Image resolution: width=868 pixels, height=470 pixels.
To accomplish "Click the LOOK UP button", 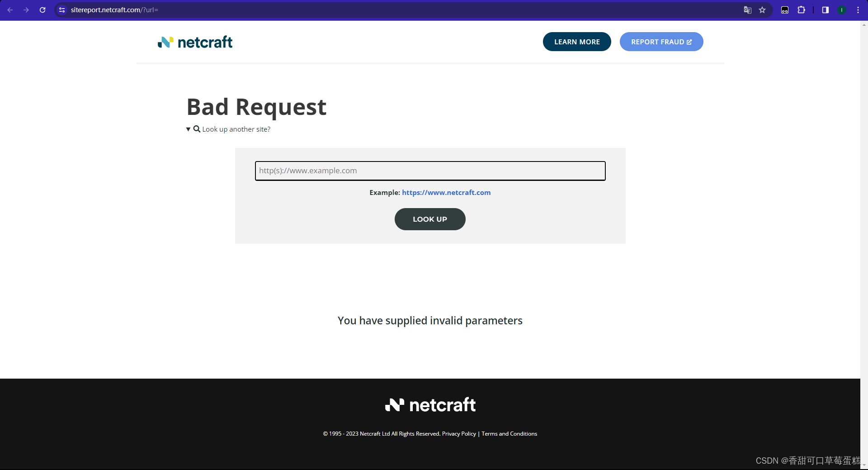I will coord(430,219).
